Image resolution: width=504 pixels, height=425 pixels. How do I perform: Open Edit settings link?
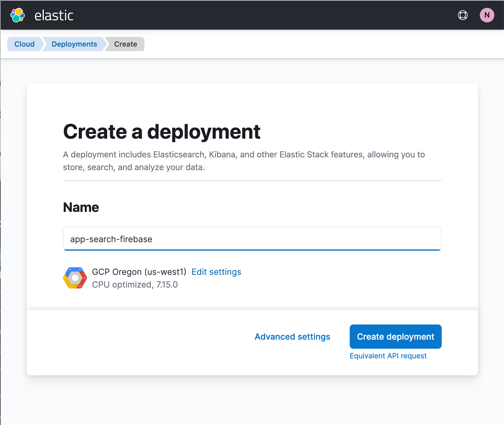coord(216,272)
